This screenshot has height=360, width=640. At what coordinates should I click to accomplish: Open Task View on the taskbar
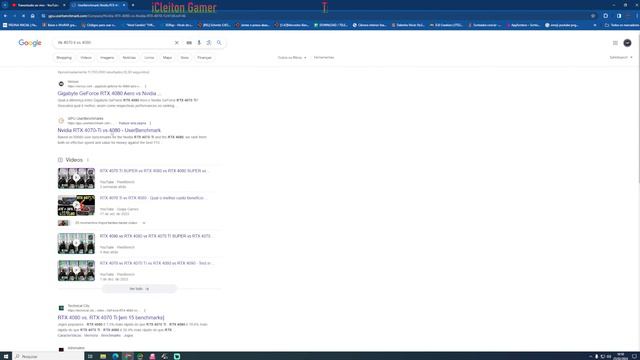pyautogui.click(x=90, y=356)
